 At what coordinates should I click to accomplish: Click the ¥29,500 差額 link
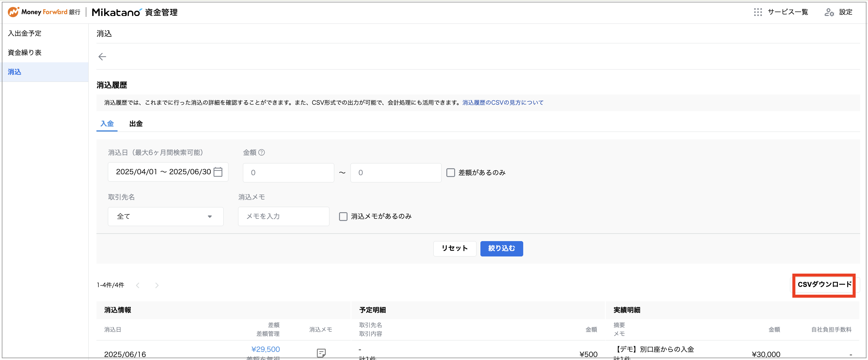point(266,349)
